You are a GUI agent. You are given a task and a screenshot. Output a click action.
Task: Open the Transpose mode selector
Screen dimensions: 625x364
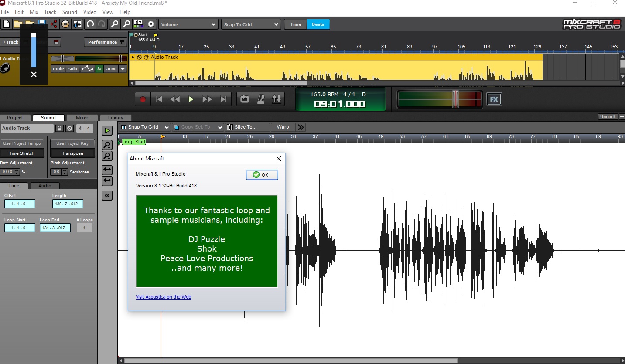click(x=72, y=153)
